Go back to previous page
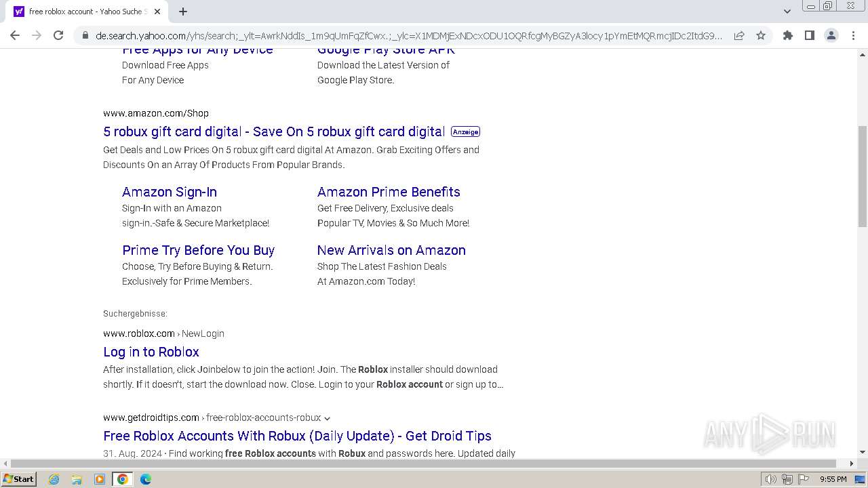 [15, 35]
